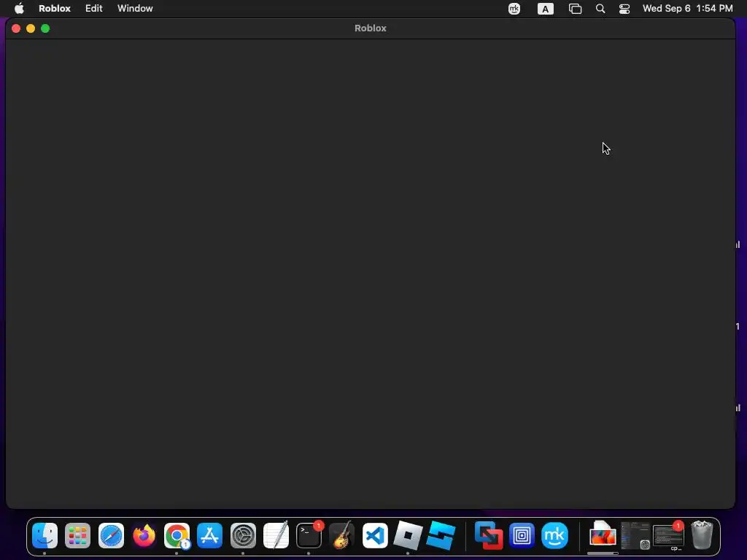The width and height of the screenshot is (747, 560).
Task: Launch Firefox from the Dock
Action: click(144, 535)
